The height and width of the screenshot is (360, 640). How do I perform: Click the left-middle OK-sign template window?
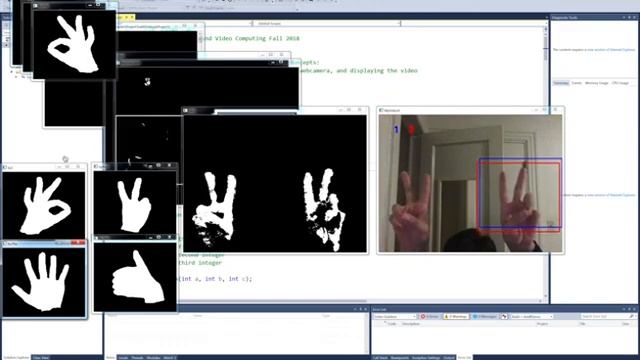[x=44, y=205]
